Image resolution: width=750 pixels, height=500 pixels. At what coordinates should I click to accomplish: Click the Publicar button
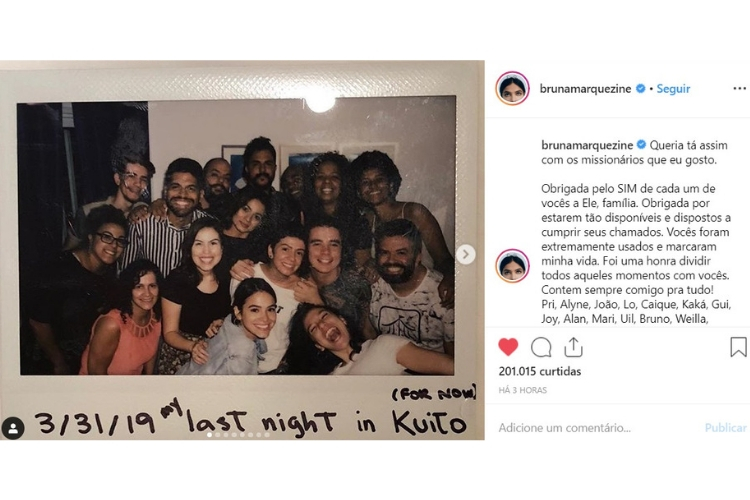(x=725, y=428)
